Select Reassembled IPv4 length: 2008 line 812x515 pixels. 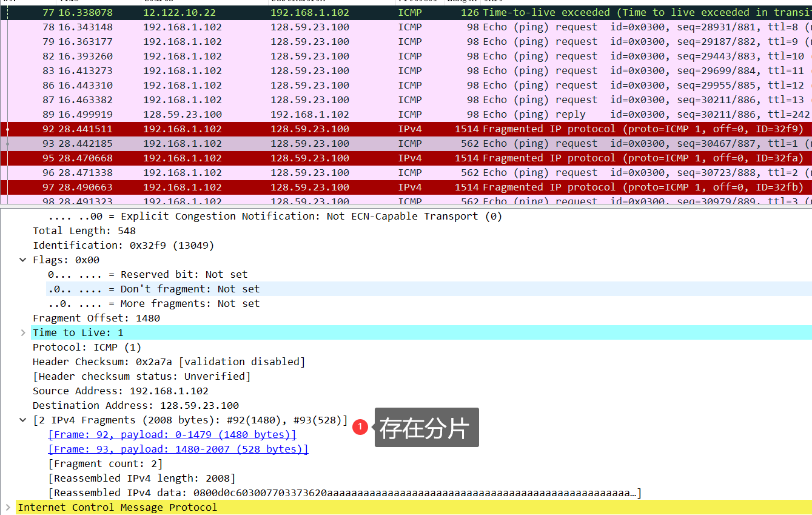click(142, 478)
